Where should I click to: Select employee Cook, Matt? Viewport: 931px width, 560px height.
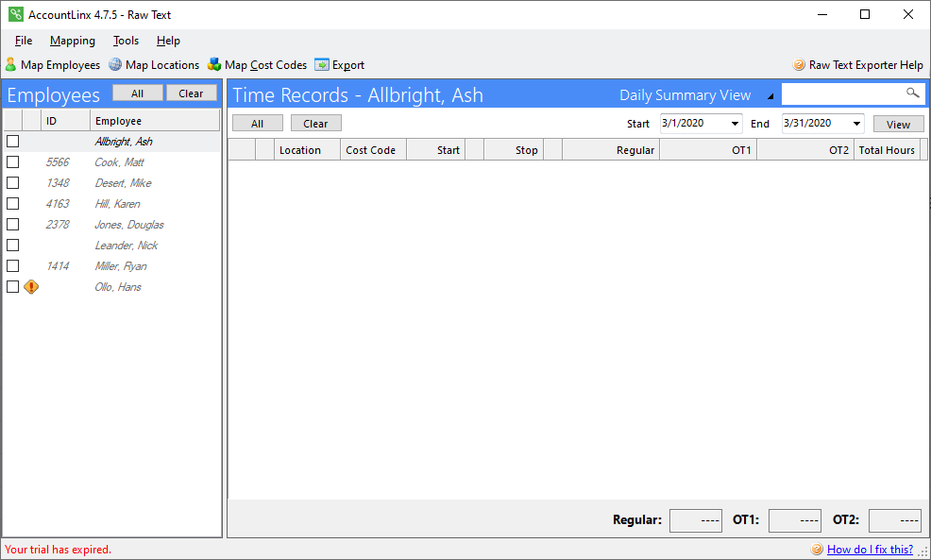pyautogui.click(x=119, y=162)
